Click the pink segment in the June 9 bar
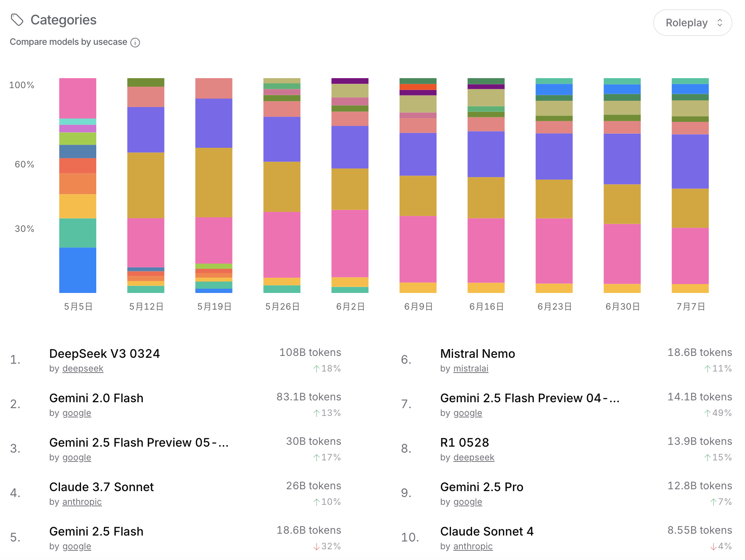745x560 pixels. 418,249
